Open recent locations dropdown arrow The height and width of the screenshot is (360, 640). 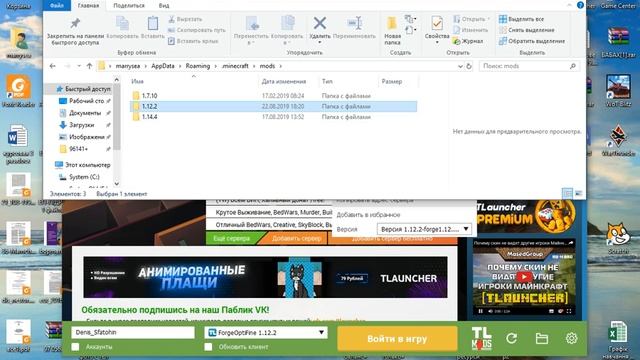pyautogui.click(x=79, y=66)
